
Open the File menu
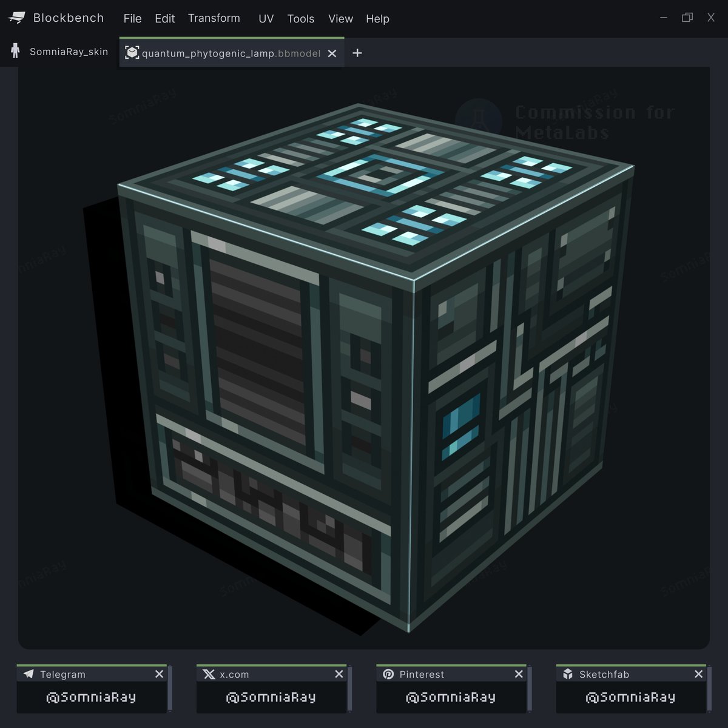[x=132, y=19]
